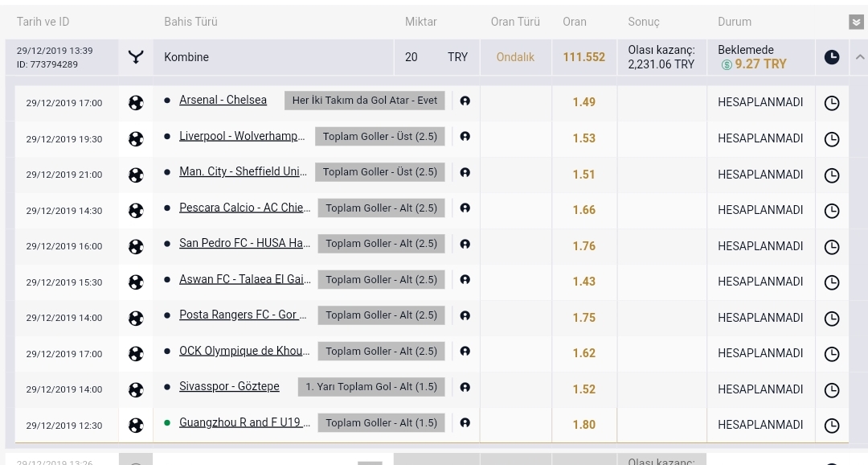
Task: Click the cash-out dollar icon next to 9.27 TRY
Action: click(727, 65)
